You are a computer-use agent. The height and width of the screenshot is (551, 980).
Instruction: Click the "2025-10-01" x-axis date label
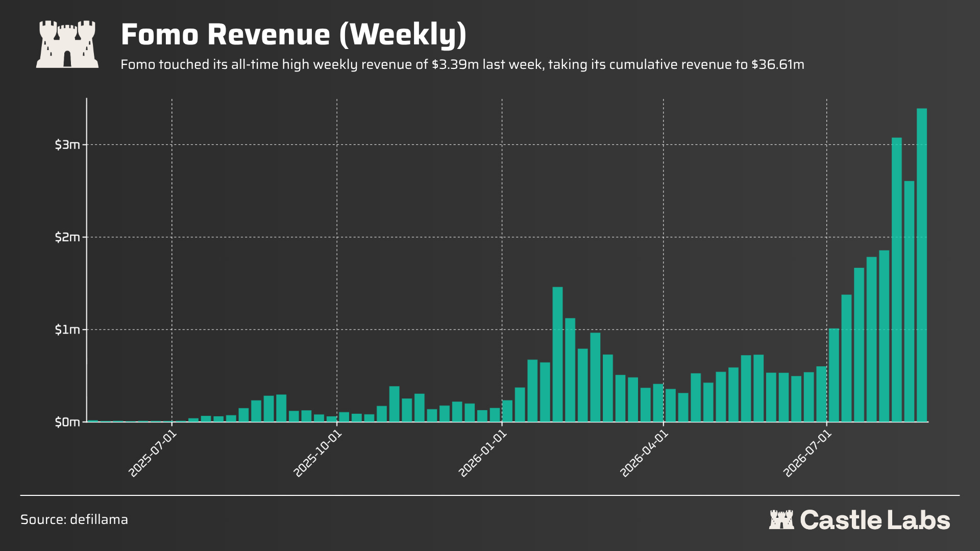pyautogui.click(x=317, y=454)
